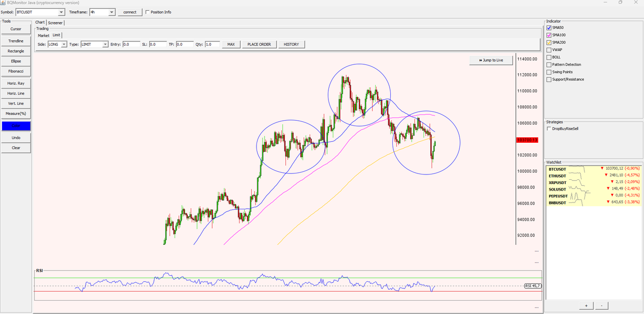Image resolution: width=644 pixels, height=314 pixels.
Task: Activate the Fibonacci tool
Action: 16,71
